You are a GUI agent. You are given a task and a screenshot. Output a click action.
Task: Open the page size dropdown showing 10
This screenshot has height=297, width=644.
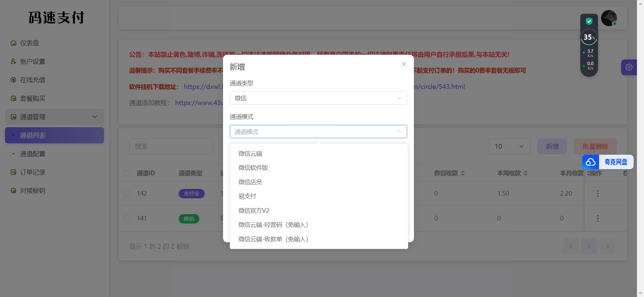(x=509, y=146)
